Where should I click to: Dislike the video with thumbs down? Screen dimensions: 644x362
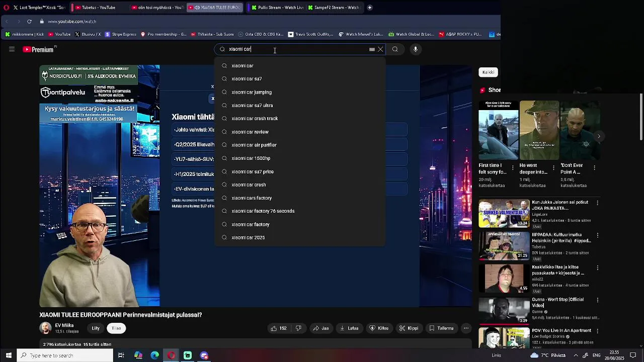click(x=298, y=328)
